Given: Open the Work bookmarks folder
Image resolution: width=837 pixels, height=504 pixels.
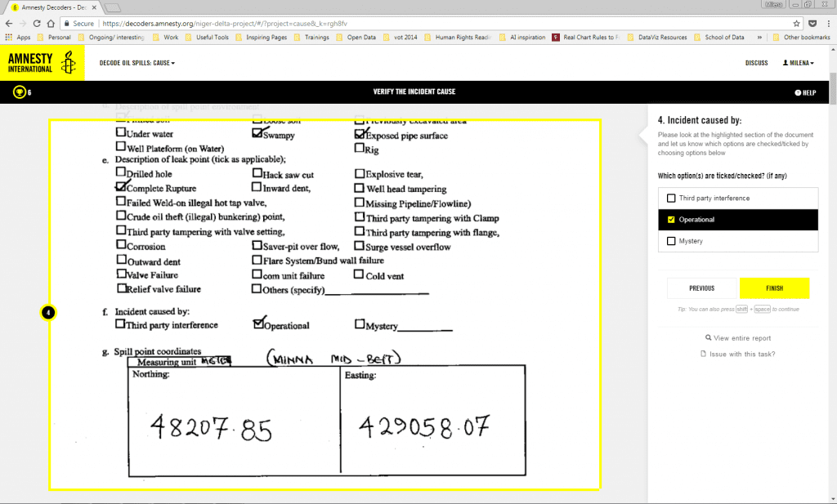Looking at the screenshot, I should [165, 38].
